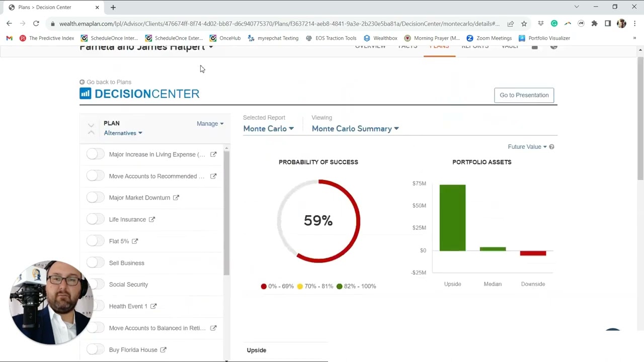Click the share page icon in address bar
644x362 pixels.
coord(511,24)
